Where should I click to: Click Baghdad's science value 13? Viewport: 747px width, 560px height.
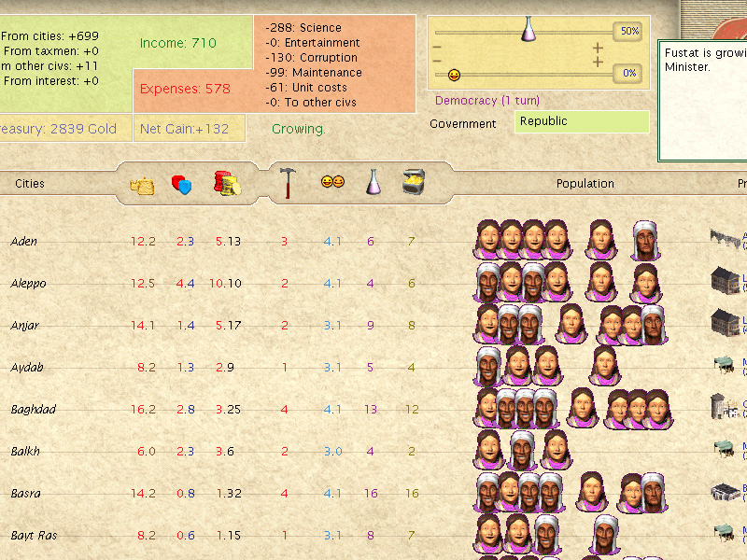371,410
